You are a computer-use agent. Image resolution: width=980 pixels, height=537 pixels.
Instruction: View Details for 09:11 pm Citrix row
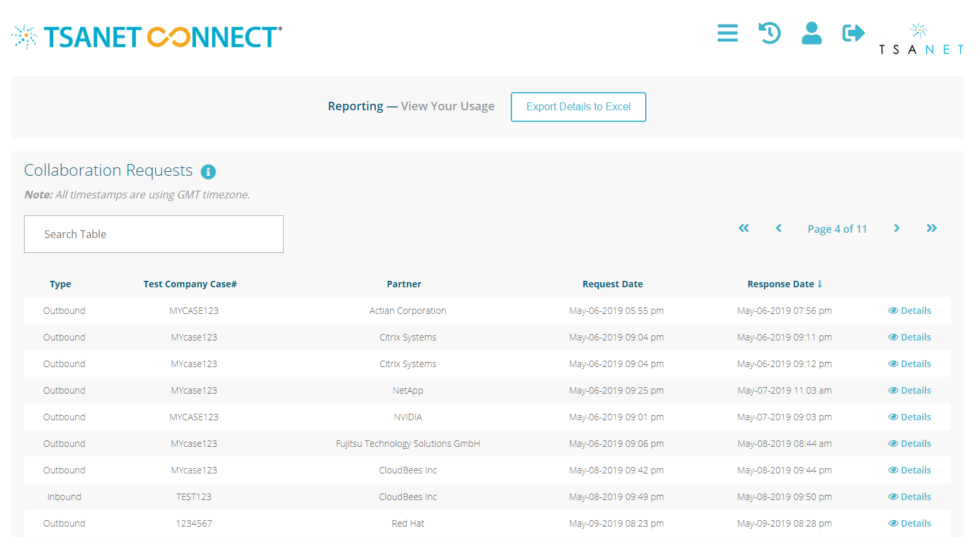point(909,337)
